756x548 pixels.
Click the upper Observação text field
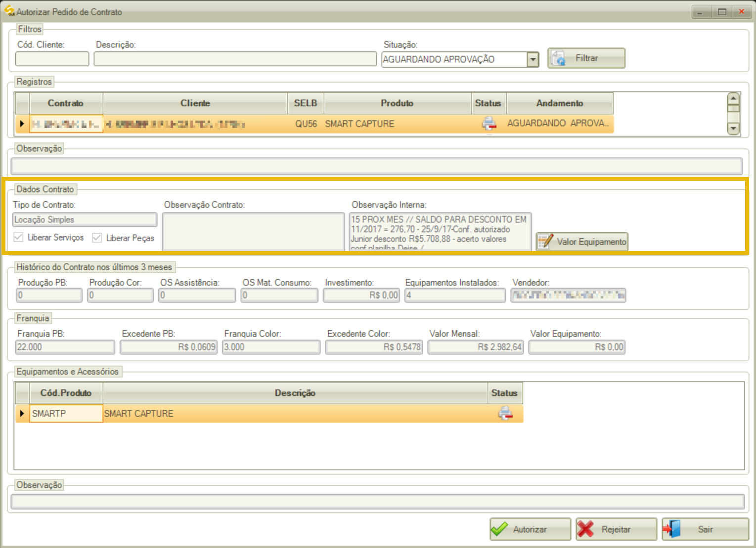click(x=377, y=166)
